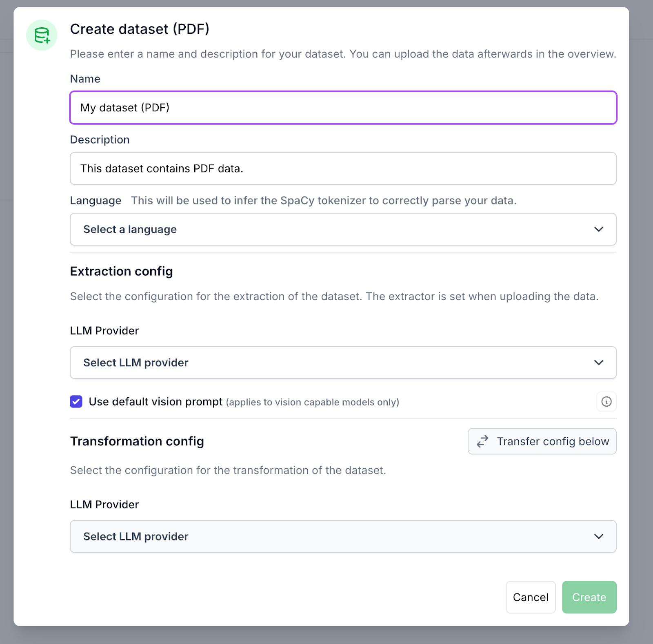Open Transformation config Select LLM provider dropdown
653x644 pixels.
343,536
